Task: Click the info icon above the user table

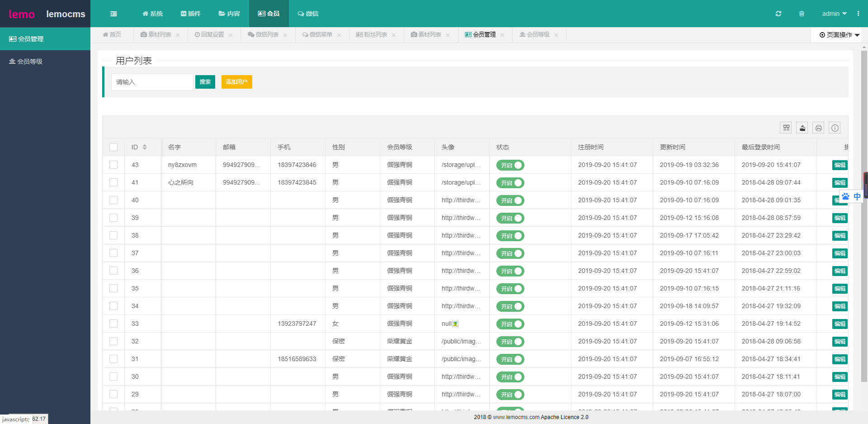Action: [x=835, y=128]
